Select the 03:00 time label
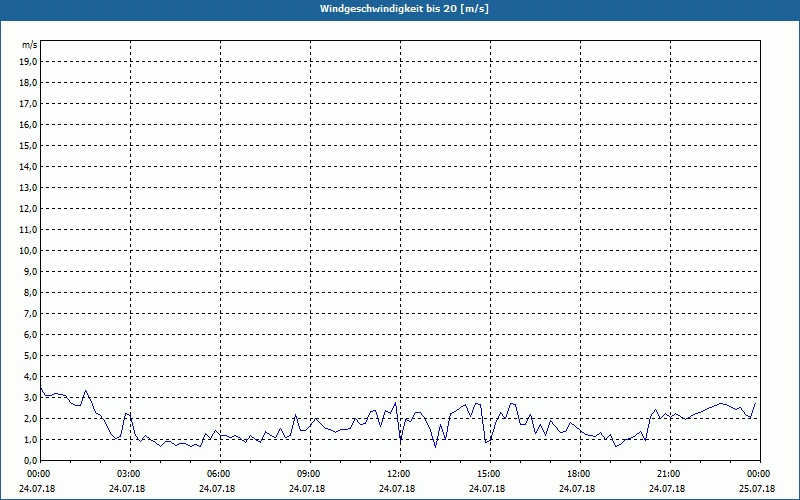Viewport: 800px width, 500px height. (x=128, y=474)
